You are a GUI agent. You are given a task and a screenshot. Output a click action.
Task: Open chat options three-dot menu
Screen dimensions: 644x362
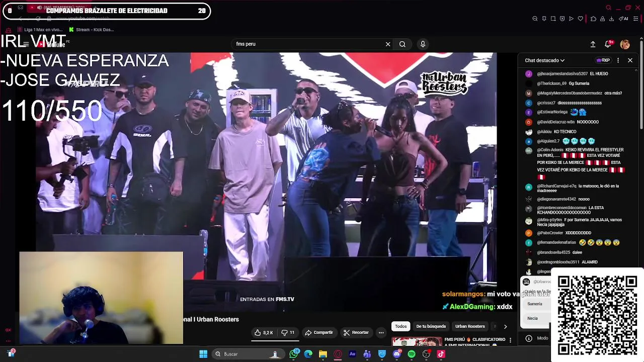click(618, 60)
